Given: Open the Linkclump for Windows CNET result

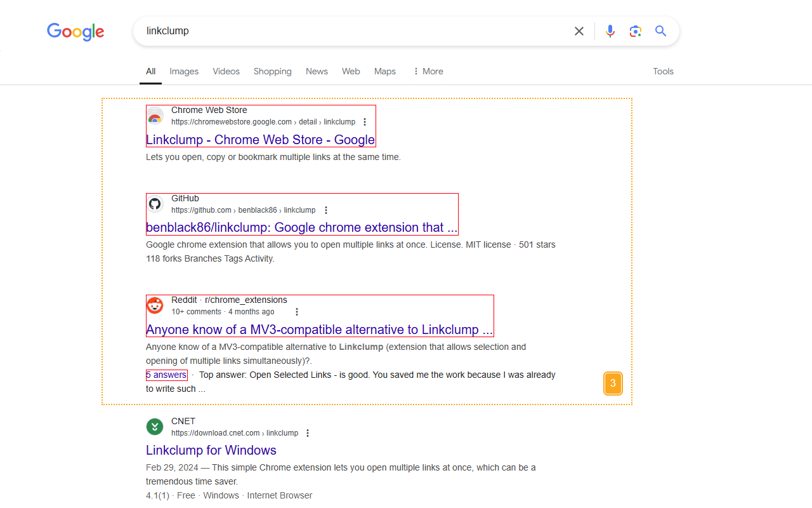Looking at the screenshot, I should tap(211, 450).
